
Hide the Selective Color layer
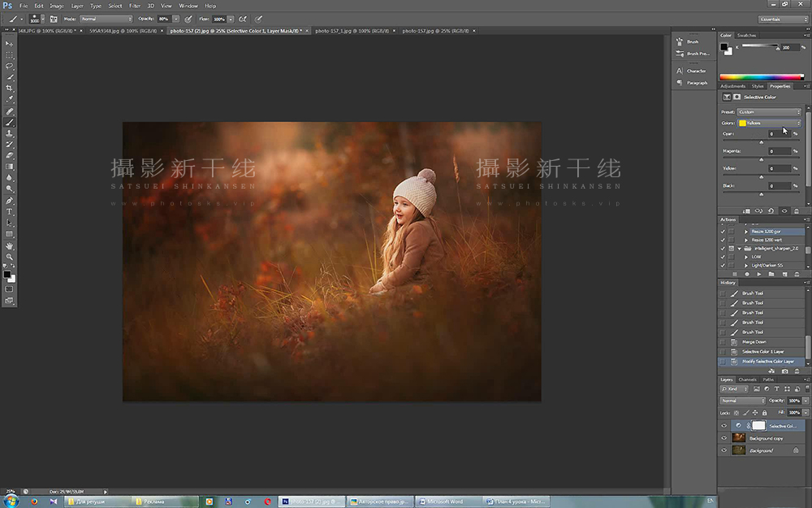[724, 426]
